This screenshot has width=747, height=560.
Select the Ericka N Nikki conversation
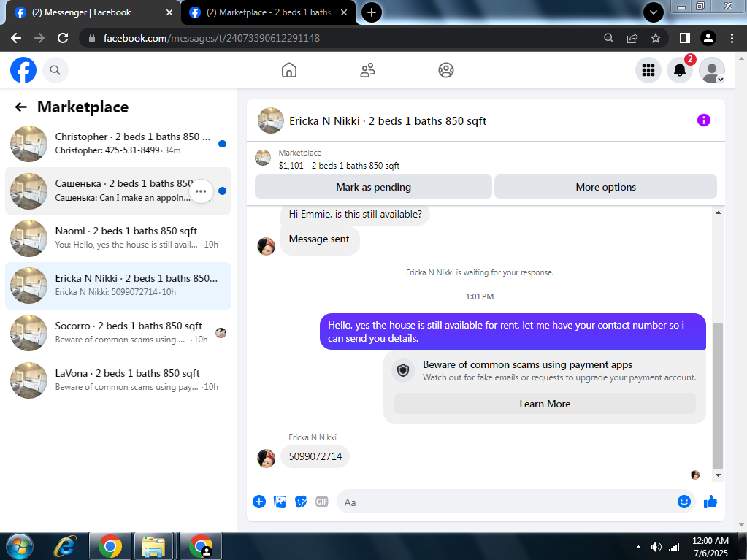pos(118,285)
